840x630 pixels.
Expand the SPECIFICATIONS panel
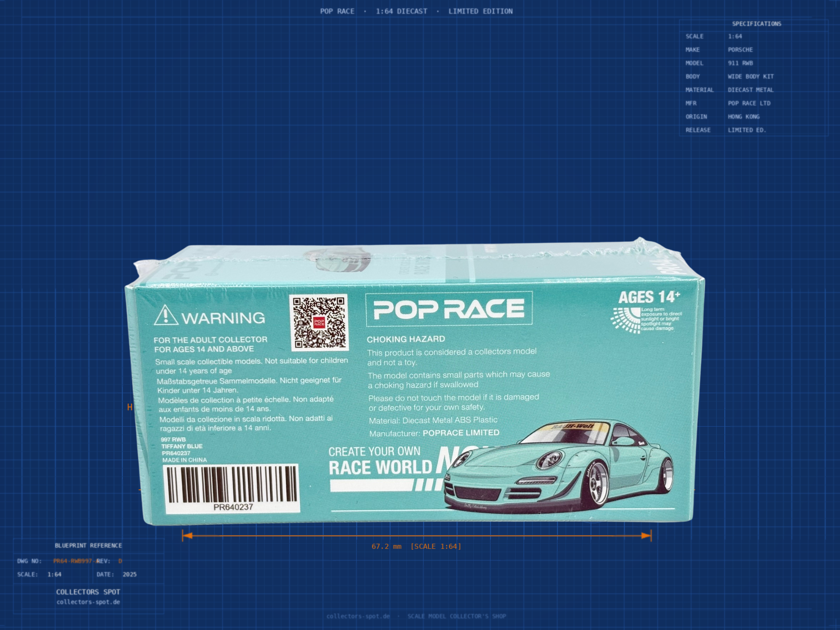click(x=757, y=24)
